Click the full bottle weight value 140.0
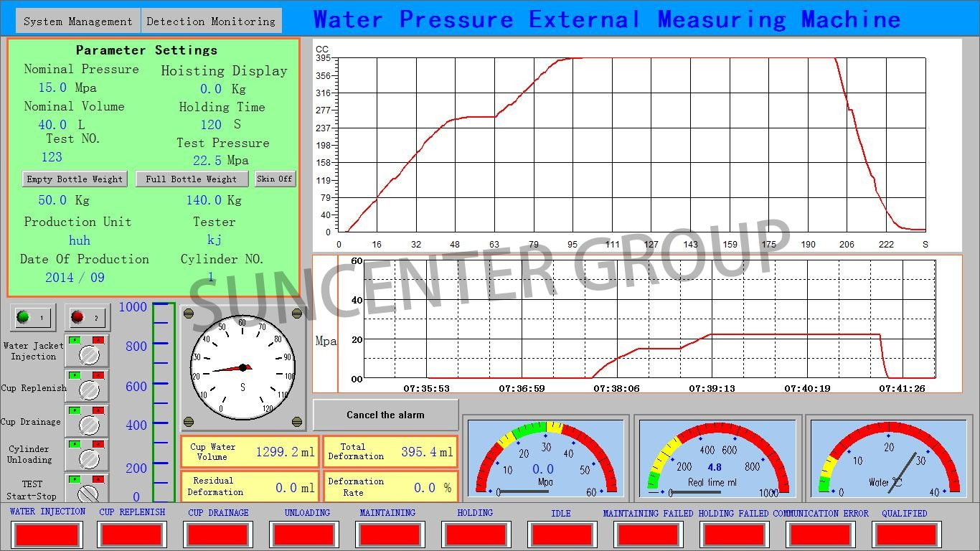 204,200
